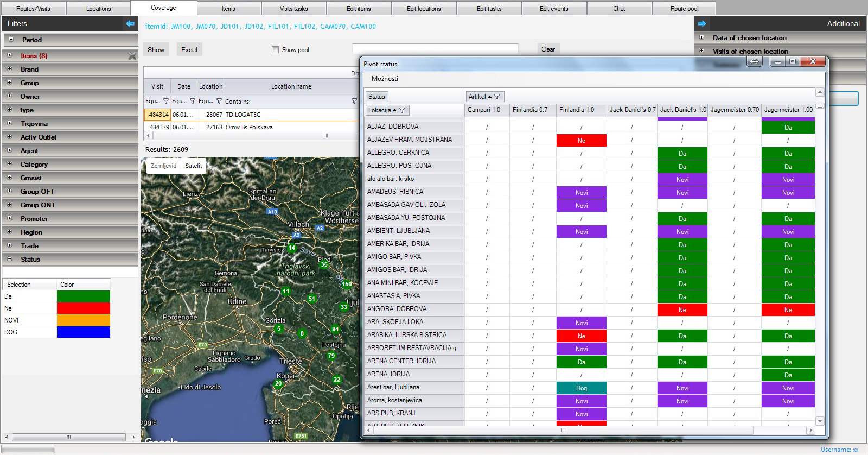Collapse the Filters panel with blue arrow

130,23
